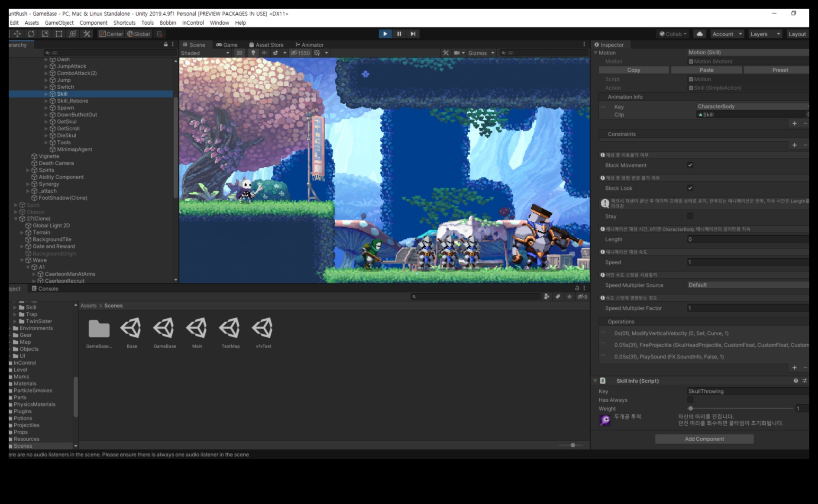Open cloud services with the cloud icon
This screenshot has height=504, width=818.
[700, 34]
